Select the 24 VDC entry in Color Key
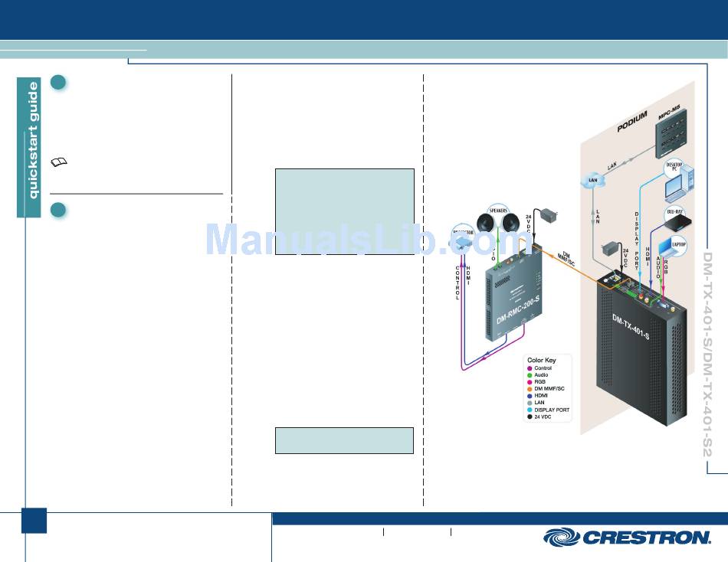728x562 pixels. pyautogui.click(x=539, y=417)
